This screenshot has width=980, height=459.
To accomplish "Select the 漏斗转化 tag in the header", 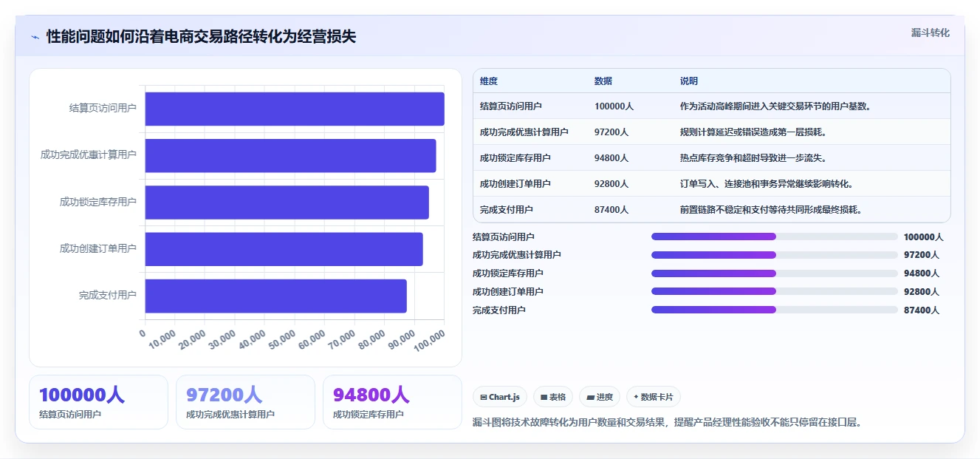I will (930, 33).
